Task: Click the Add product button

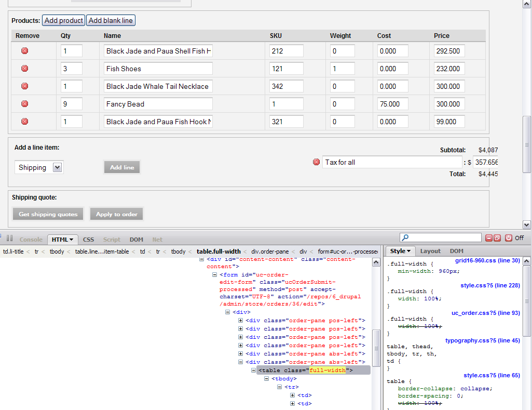Action: (x=63, y=20)
